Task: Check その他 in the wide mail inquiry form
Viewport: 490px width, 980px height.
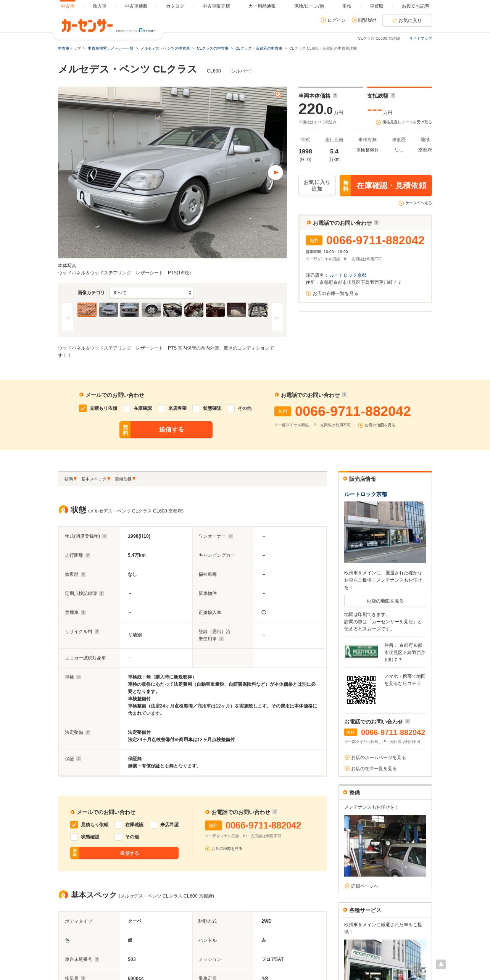Action: click(231, 408)
